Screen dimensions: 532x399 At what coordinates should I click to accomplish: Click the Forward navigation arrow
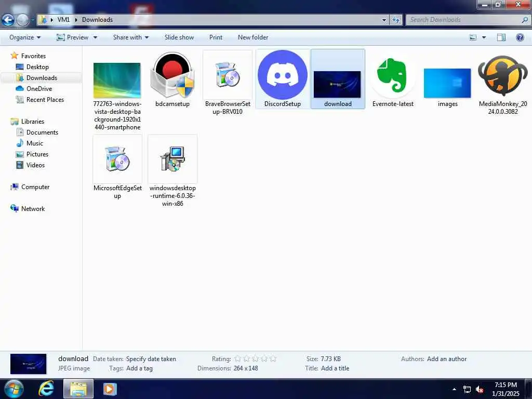22,20
